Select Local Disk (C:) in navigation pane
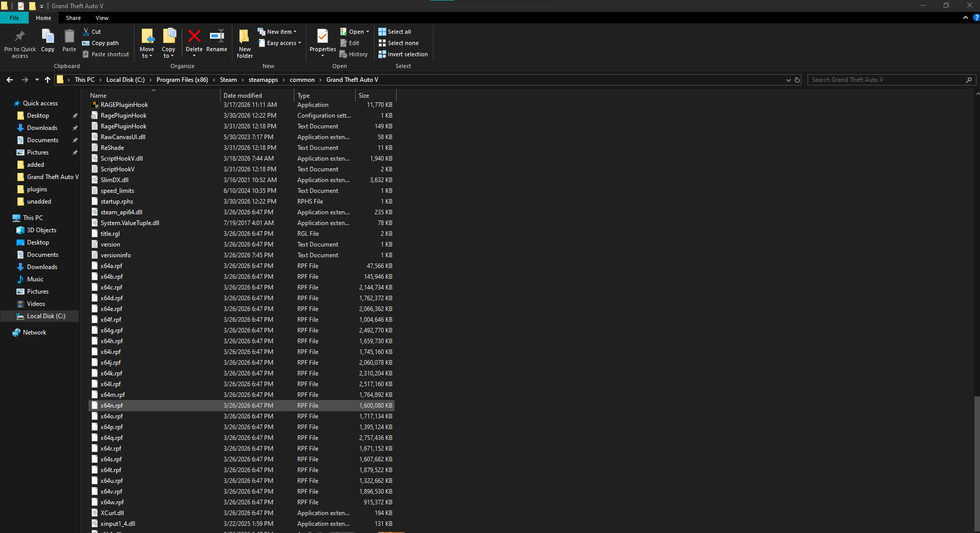The width and height of the screenshot is (980, 533). [x=46, y=316]
